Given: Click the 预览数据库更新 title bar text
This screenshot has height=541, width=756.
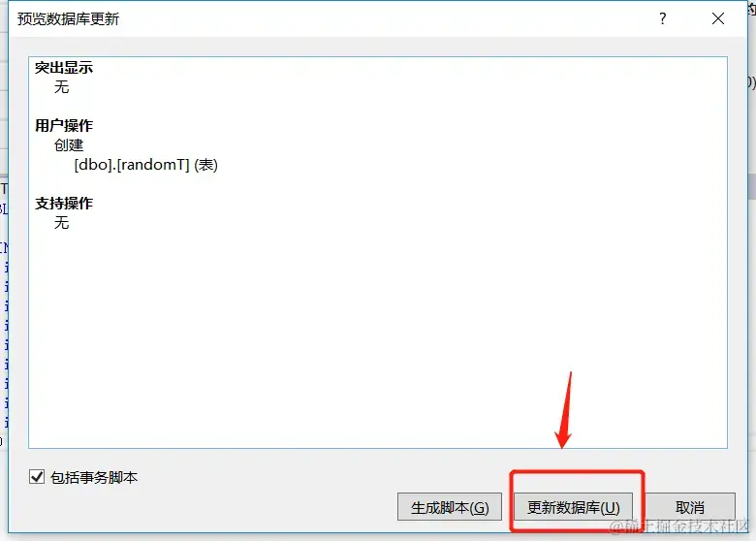Looking at the screenshot, I should coord(68,18).
